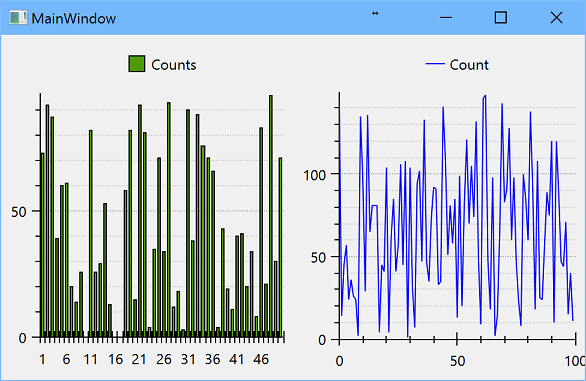Click the tallest bar in bar chart

pyautogui.click(x=271, y=216)
